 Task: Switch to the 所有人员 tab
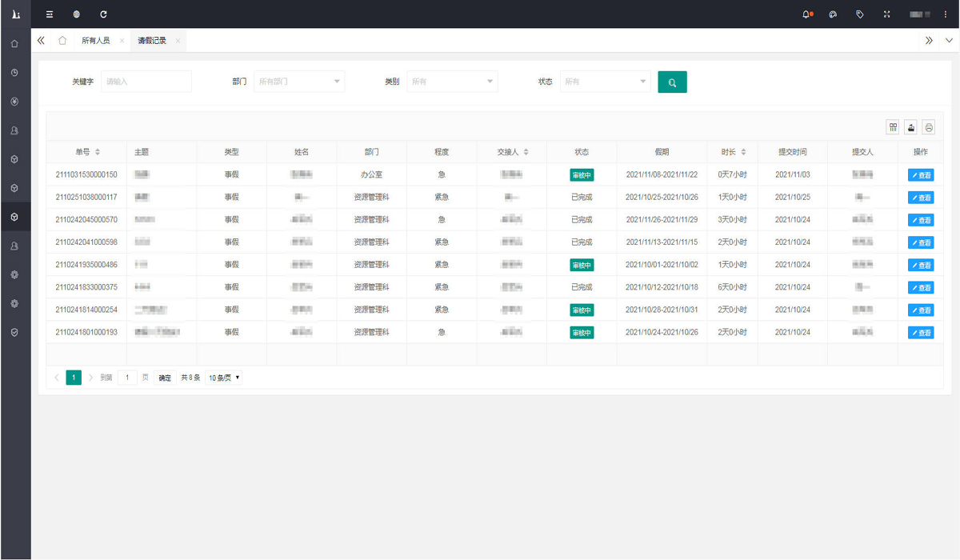95,41
